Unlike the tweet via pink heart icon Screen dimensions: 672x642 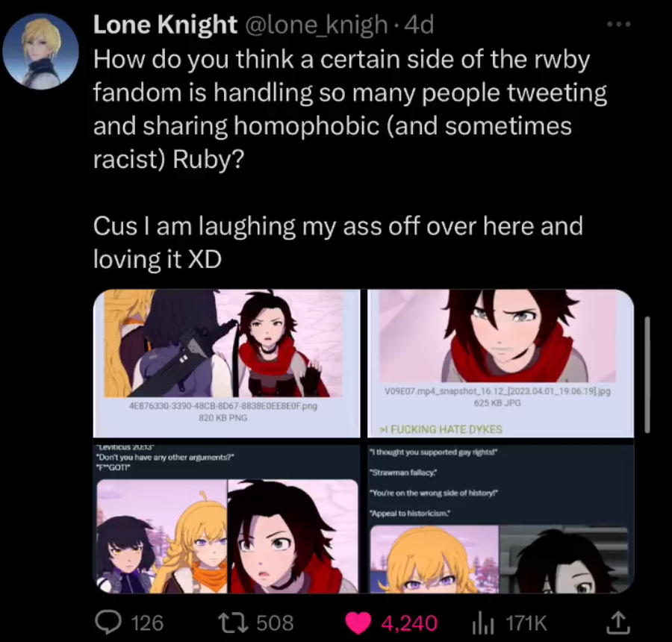point(358,623)
